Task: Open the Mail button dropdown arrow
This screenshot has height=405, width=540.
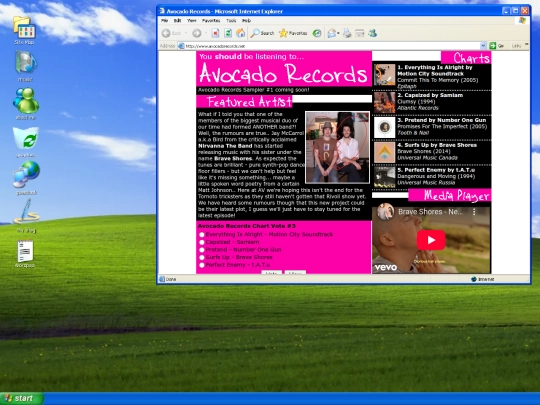Action: point(339,33)
